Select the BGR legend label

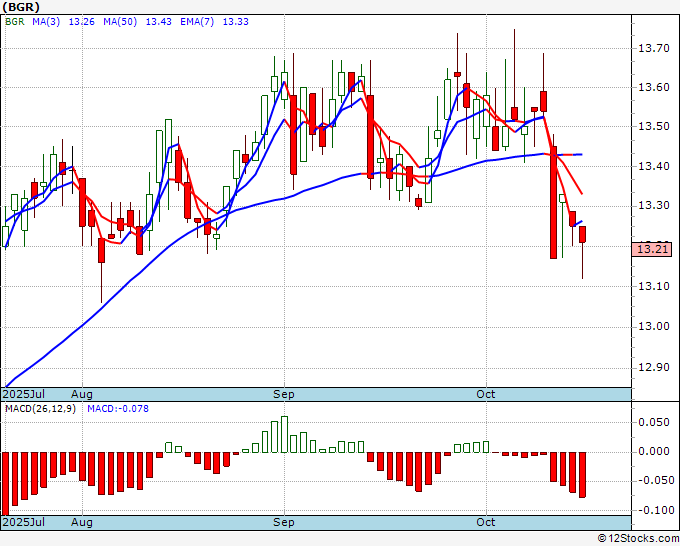(x=14, y=22)
